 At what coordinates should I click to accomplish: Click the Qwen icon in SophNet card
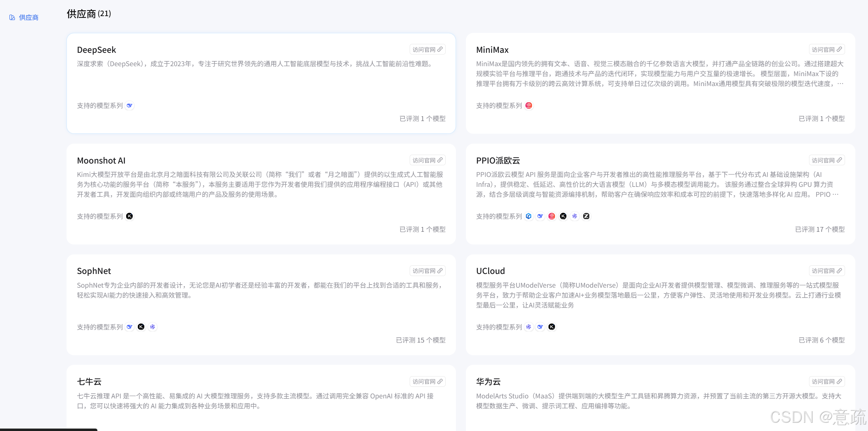pos(153,327)
